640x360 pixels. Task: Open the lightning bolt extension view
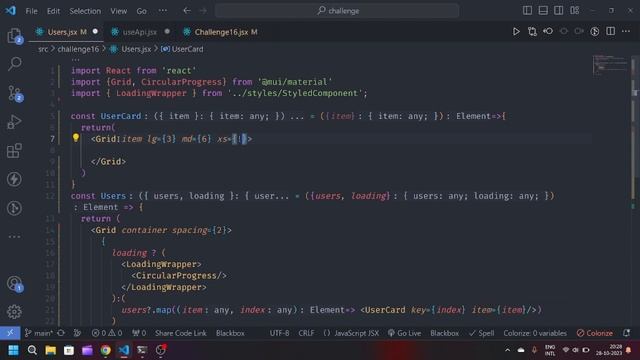pyautogui.click(x=14, y=179)
